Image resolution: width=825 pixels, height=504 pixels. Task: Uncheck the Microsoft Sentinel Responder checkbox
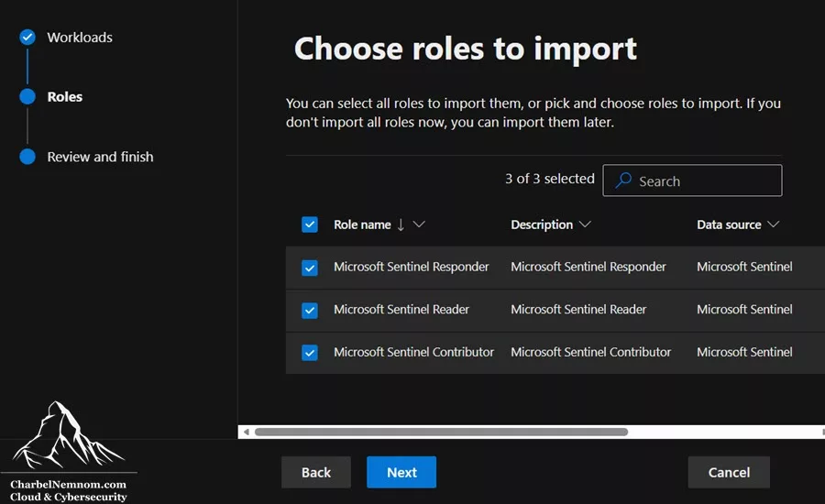pos(310,268)
